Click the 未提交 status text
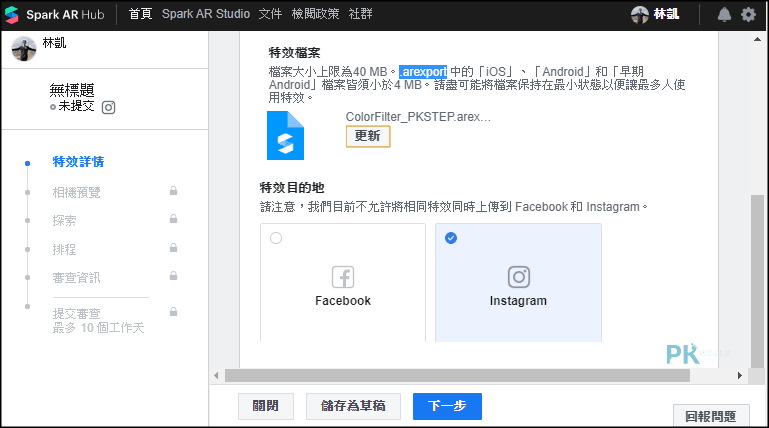Viewport: 769px width, 428px height. [x=77, y=106]
